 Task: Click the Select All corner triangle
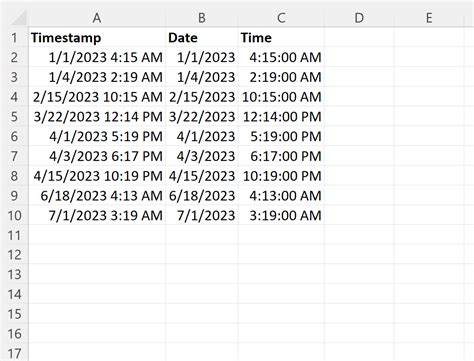(18, 17)
